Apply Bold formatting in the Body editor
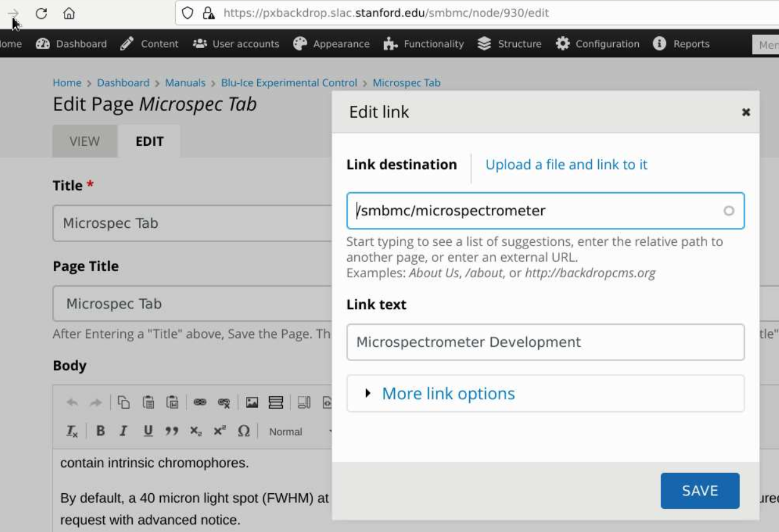 tap(99, 431)
